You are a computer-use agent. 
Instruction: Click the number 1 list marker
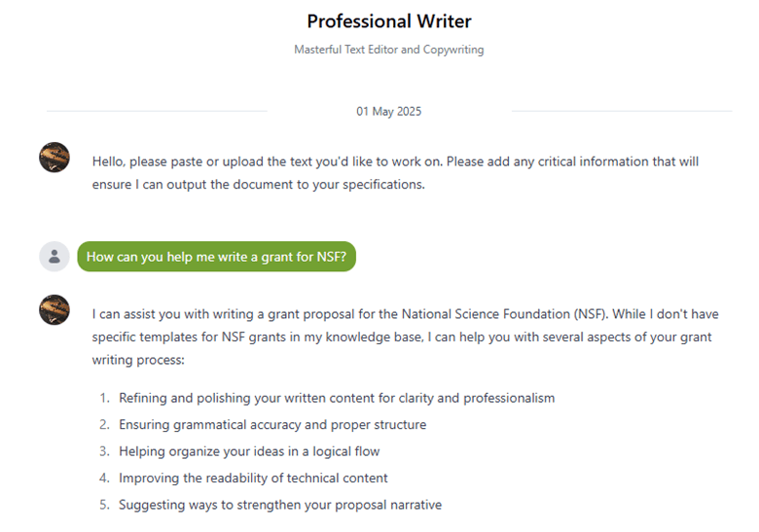pos(104,398)
